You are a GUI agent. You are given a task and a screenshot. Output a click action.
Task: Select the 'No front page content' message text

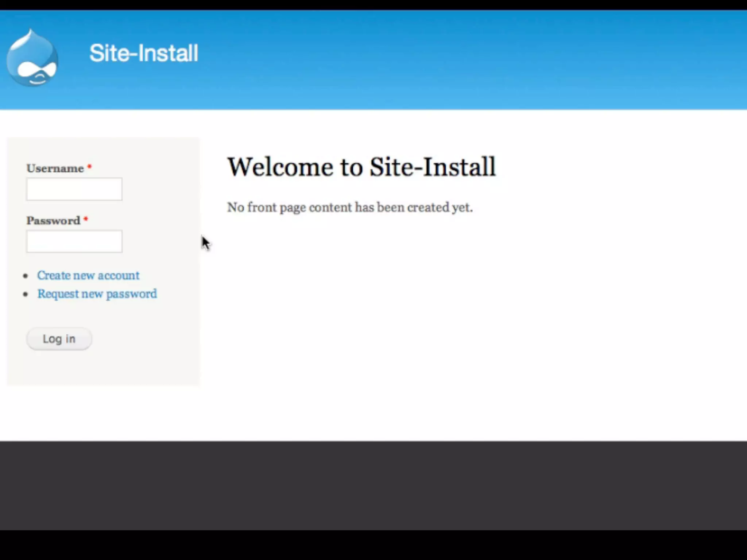coord(350,207)
